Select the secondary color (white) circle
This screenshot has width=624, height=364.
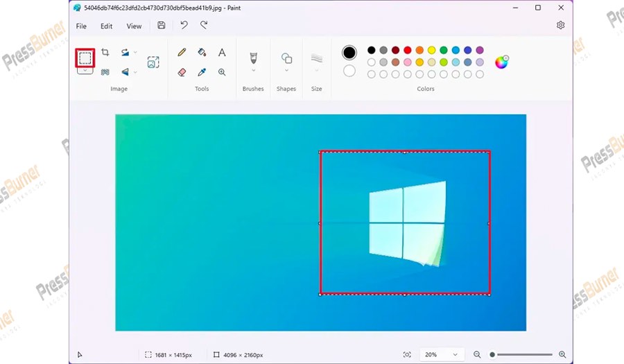point(349,71)
